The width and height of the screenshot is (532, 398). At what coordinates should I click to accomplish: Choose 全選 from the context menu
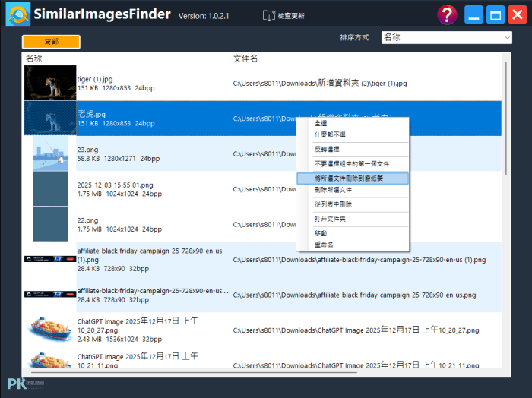click(353, 123)
